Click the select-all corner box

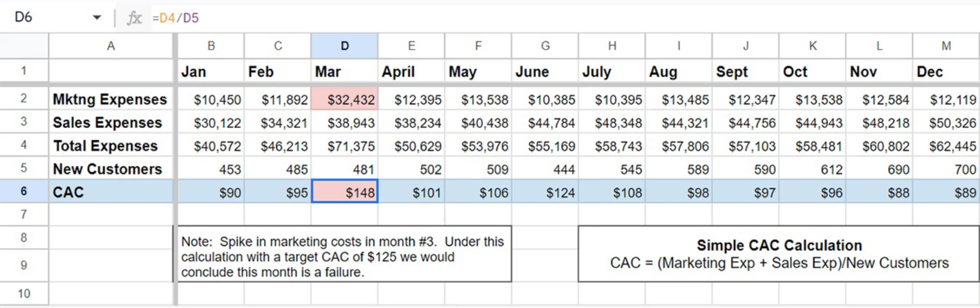point(24,46)
